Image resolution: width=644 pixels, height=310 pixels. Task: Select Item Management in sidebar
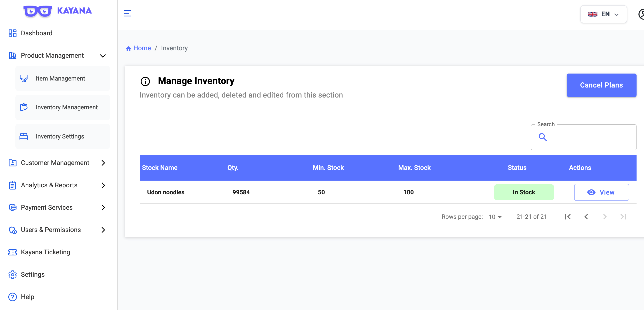[x=62, y=78]
